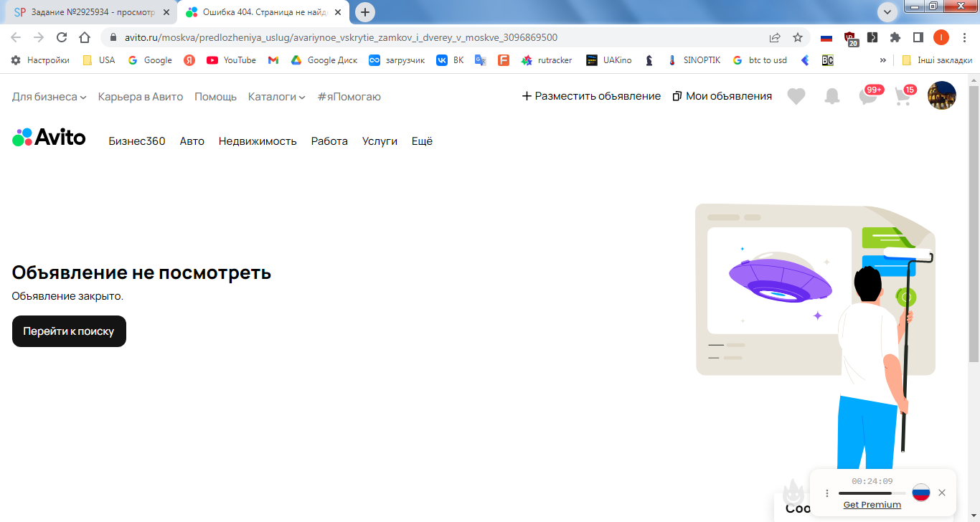980x522 pixels.
Task: Open Інші закладки bookmarks folder
Action: click(937, 60)
